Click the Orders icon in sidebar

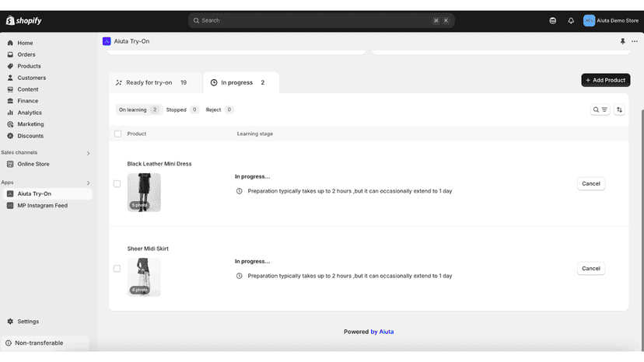(10, 54)
